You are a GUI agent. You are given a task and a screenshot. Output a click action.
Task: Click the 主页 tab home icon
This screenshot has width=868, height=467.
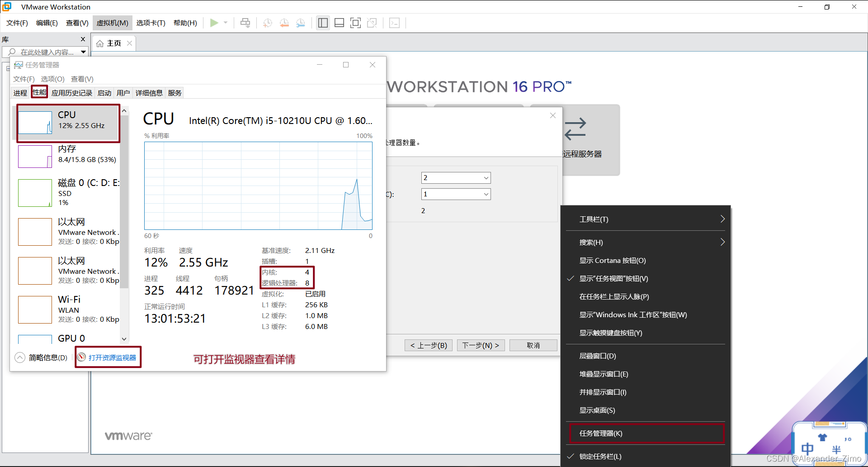pyautogui.click(x=100, y=43)
